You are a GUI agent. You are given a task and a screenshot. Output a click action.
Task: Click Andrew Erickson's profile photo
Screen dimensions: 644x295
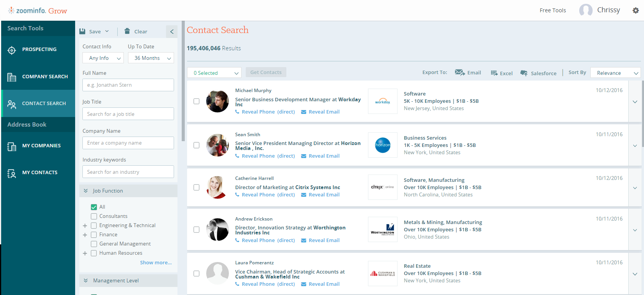pos(217,229)
